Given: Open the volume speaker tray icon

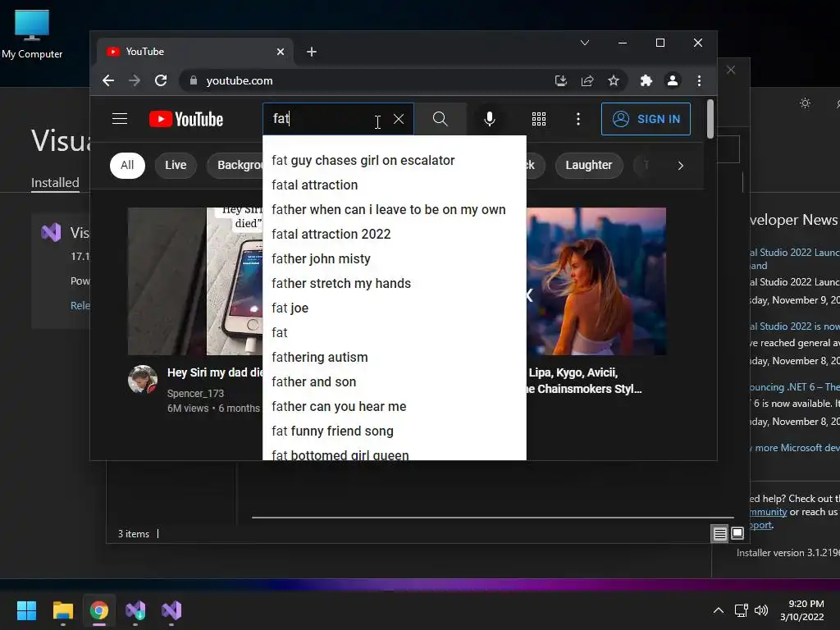Looking at the screenshot, I should [760, 610].
